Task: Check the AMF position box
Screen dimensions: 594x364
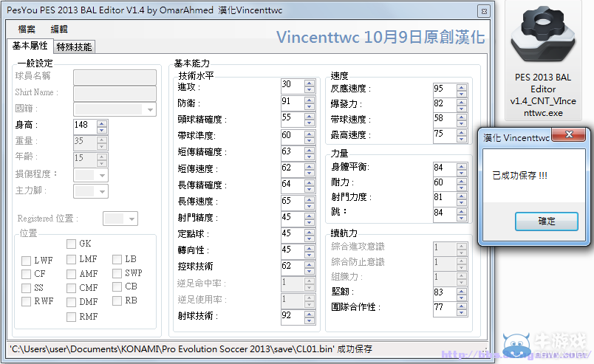Action: tap(71, 274)
